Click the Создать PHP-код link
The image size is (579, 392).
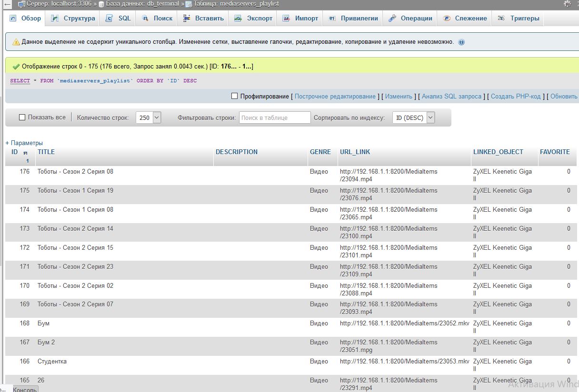pyautogui.click(x=516, y=96)
